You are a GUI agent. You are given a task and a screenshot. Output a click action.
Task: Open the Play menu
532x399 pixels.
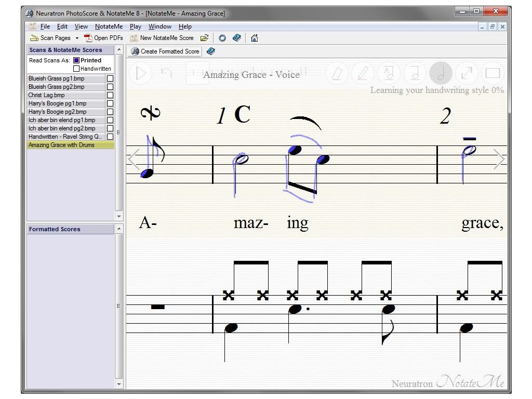(136, 26)
